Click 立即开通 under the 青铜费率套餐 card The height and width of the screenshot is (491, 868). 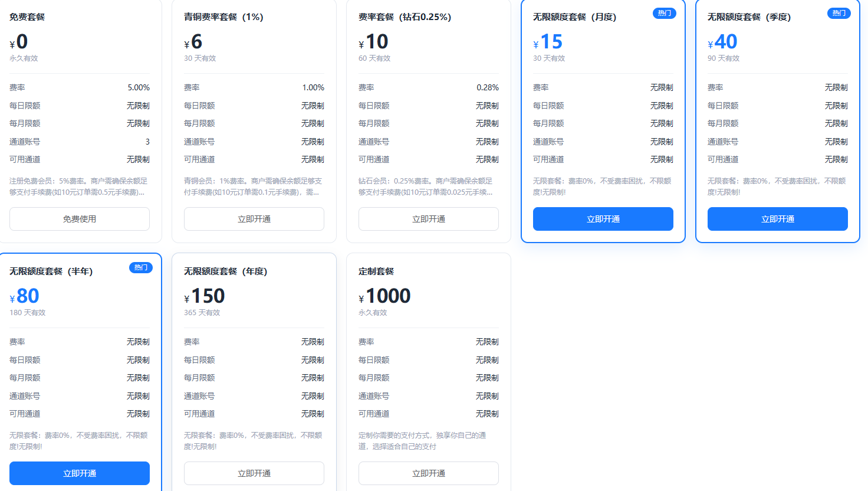(x=254, y=219)
